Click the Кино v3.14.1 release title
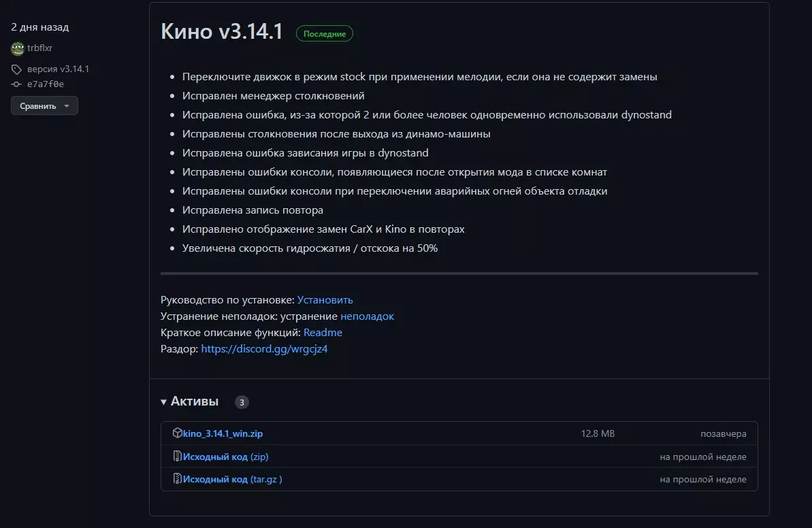 click(x=221, y=32)
